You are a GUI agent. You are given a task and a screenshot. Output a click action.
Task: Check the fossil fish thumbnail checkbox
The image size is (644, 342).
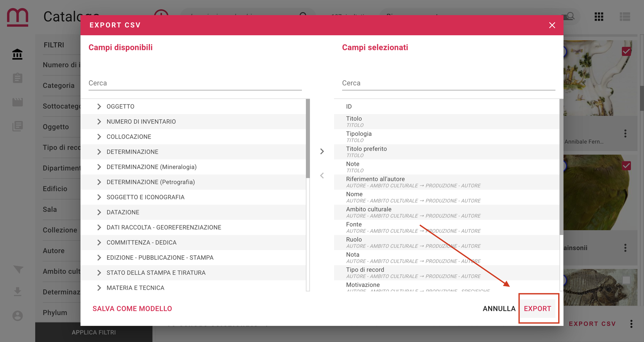(626, 280)
